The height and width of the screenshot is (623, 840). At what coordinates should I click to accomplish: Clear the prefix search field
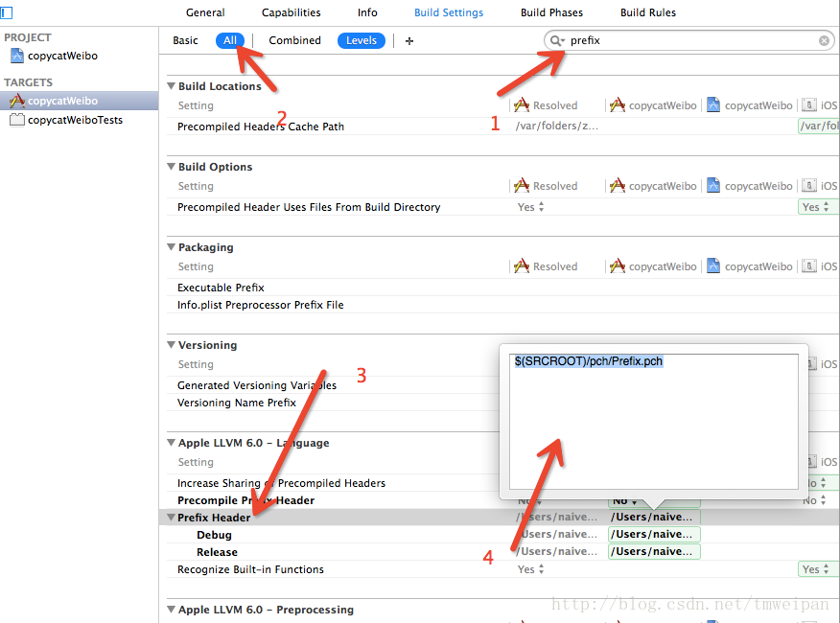coord(824,40)
